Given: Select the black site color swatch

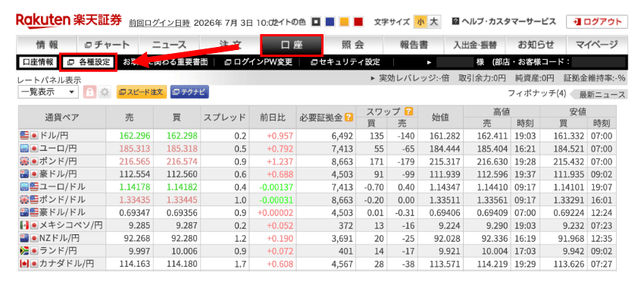Looking at the screenshot, I should tap(315, 21).
